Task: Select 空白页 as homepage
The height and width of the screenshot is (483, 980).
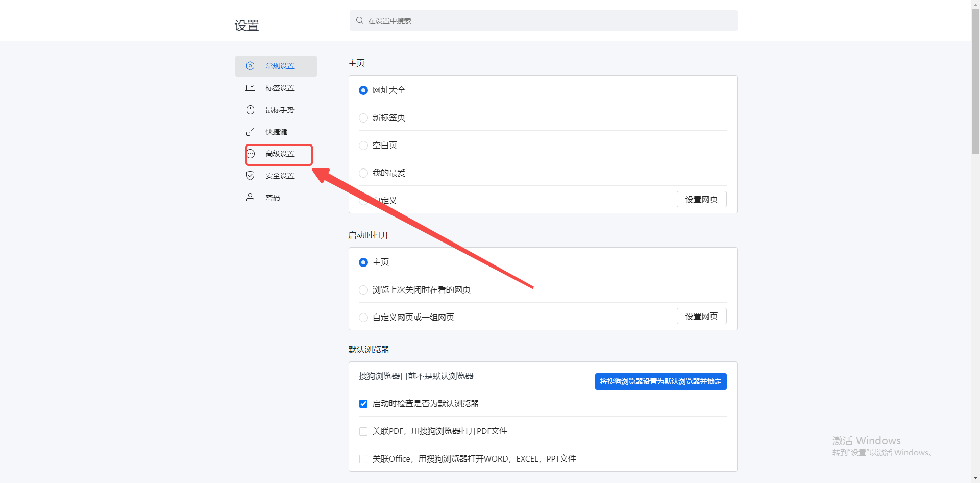Action: [363, 146]
